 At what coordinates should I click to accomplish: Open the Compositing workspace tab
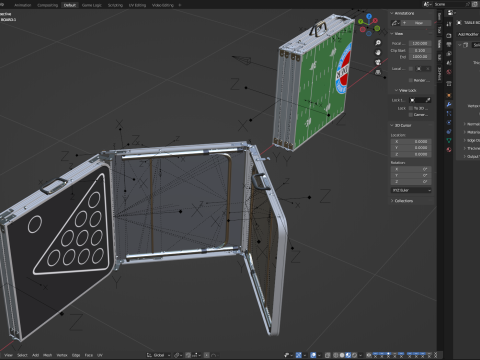(x=47, y=5)
